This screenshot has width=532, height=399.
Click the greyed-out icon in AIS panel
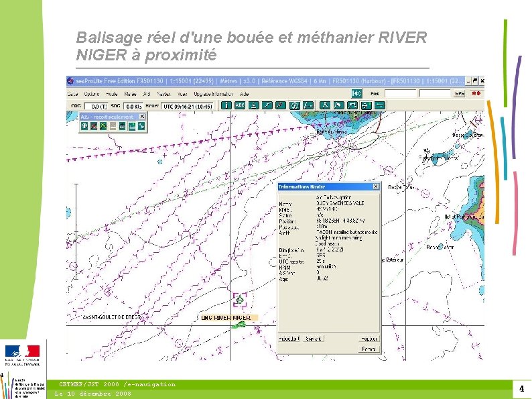pyautogui.click(x=113, y=126)
